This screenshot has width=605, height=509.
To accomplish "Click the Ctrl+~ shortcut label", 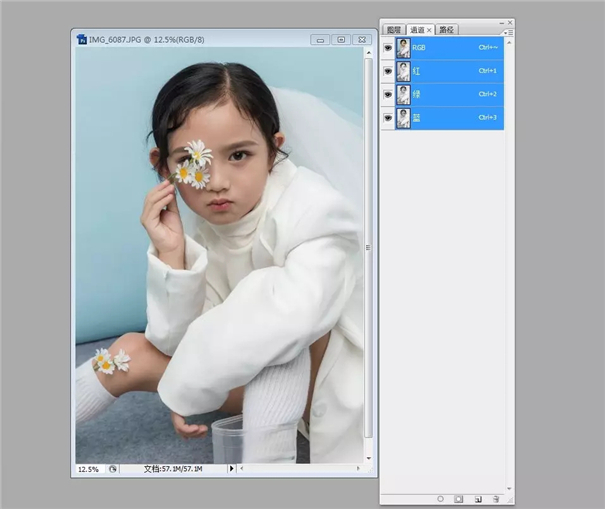I will click(488, 47).
